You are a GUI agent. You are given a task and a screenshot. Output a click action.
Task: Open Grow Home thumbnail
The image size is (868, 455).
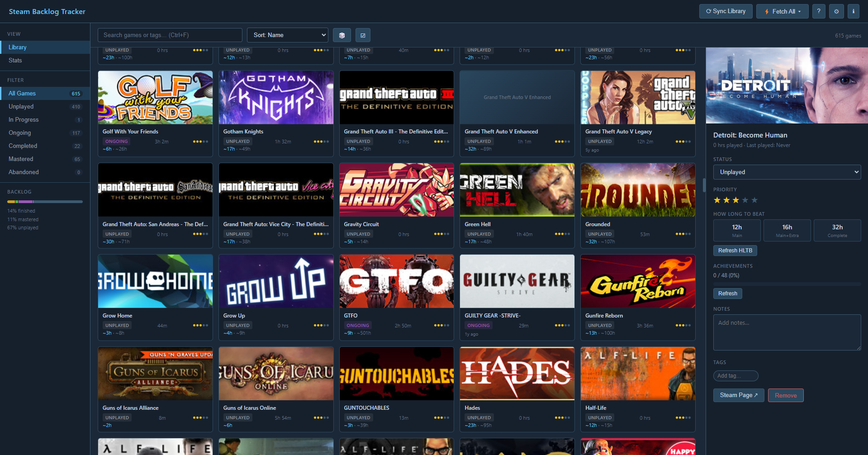coord(155,281)
